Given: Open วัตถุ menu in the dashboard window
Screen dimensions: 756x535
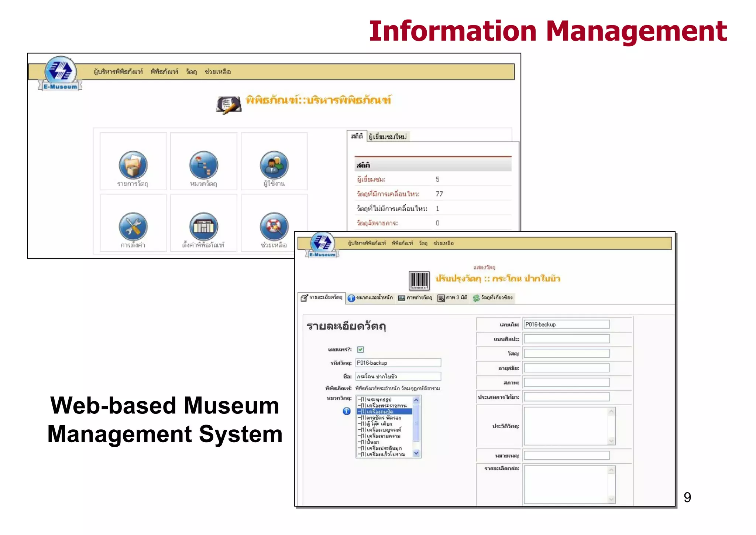Looking at the screenshot, I should (191, 72).
